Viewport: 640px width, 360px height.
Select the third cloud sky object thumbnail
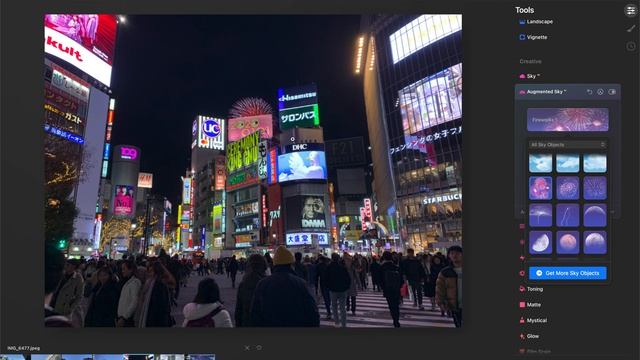[595, 163]
